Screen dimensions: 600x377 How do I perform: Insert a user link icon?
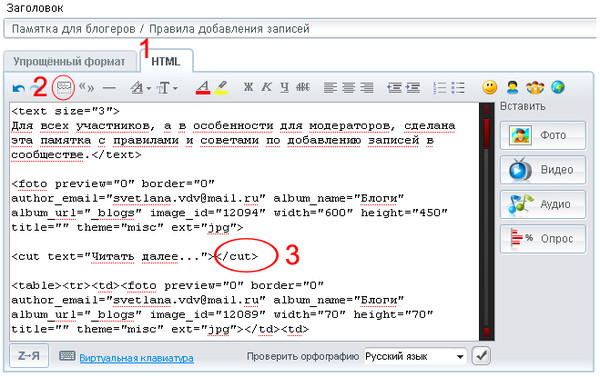512,87
